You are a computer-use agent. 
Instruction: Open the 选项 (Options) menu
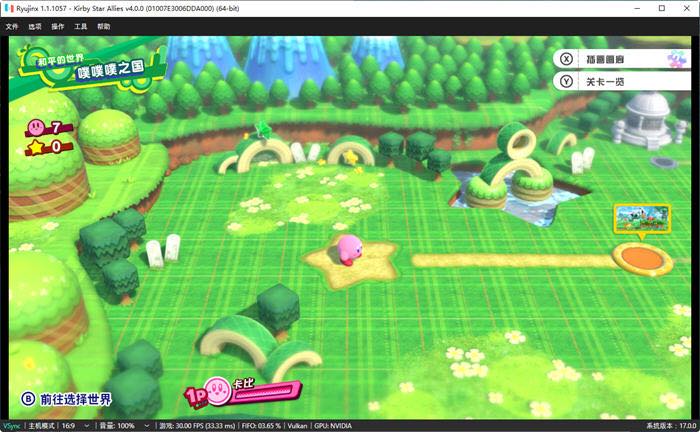pyautogui.click(x=35, y=26)
